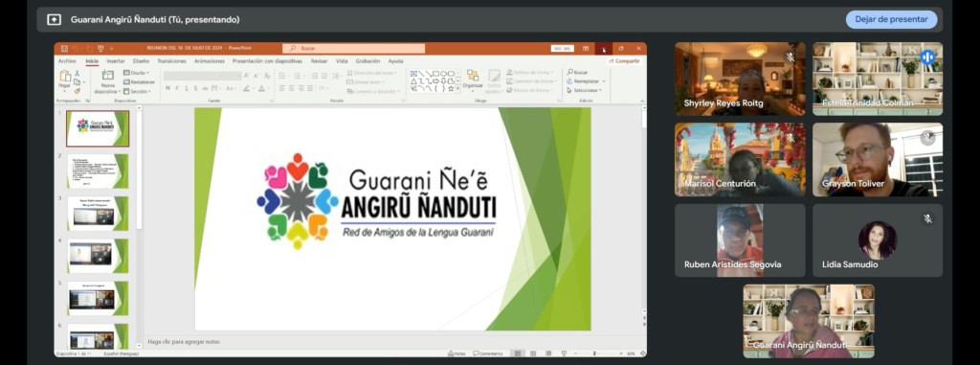Screen dimensions: 980x365
Task: Click the Dejar de presentar button
Action: point(891,19)
